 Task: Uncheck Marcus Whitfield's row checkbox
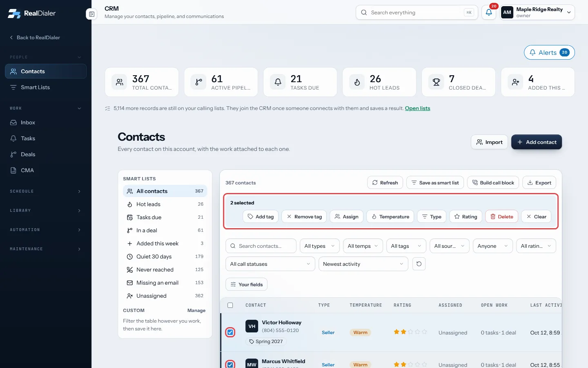click(x=230, y=365)
